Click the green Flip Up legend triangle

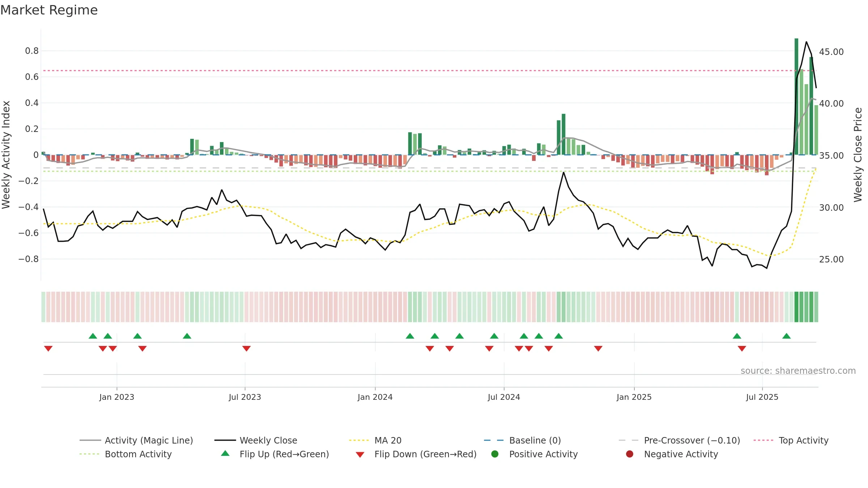coord(225,453)
